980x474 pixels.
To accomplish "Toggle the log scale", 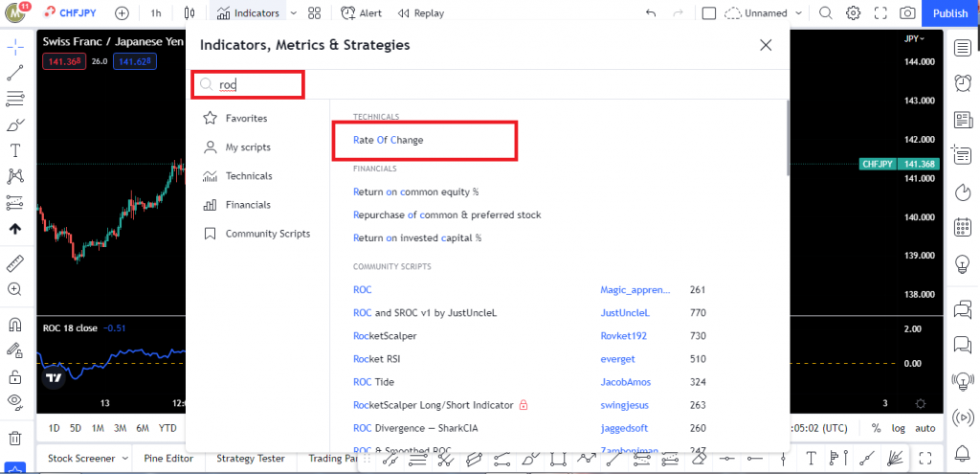I will [x=898, y=428].
